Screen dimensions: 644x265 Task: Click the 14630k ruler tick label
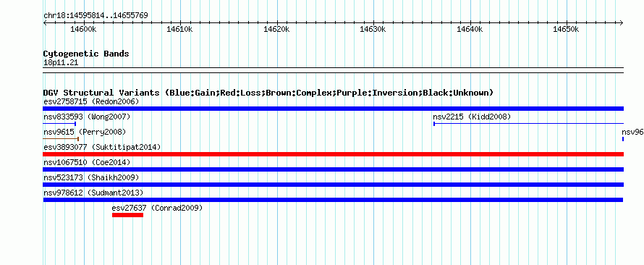click(373, 30)
